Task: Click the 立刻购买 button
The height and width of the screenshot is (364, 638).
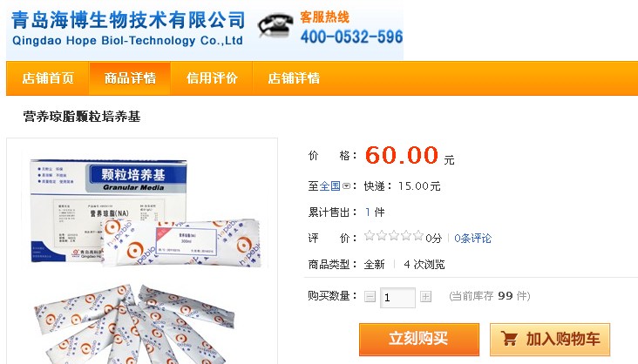Action: 419,340
